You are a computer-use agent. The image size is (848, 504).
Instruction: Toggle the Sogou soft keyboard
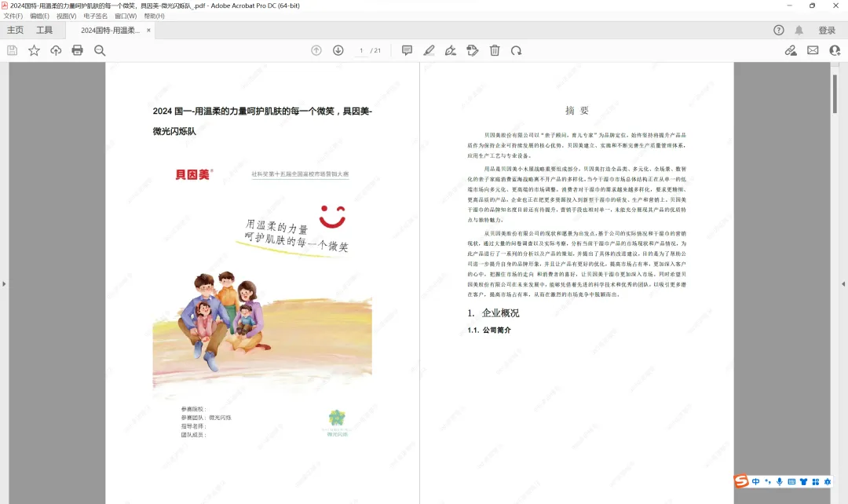(792, 482)
